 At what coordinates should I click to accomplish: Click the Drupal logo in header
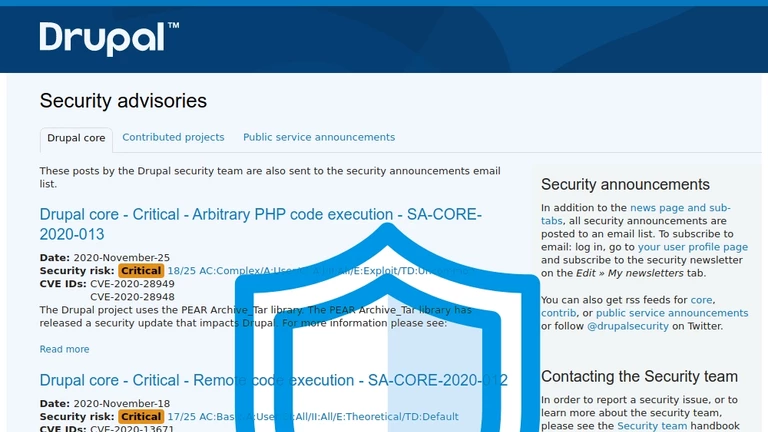109,39
